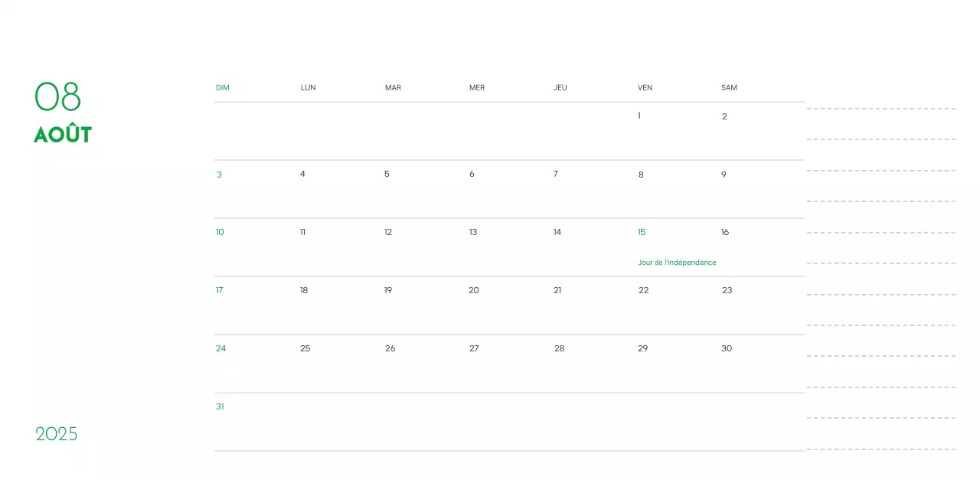The width and height of the screenshot is (980, 480).
Task: Pick Sunday the 3rd in green
Action: pyautogui.click(x=219, y=175)
